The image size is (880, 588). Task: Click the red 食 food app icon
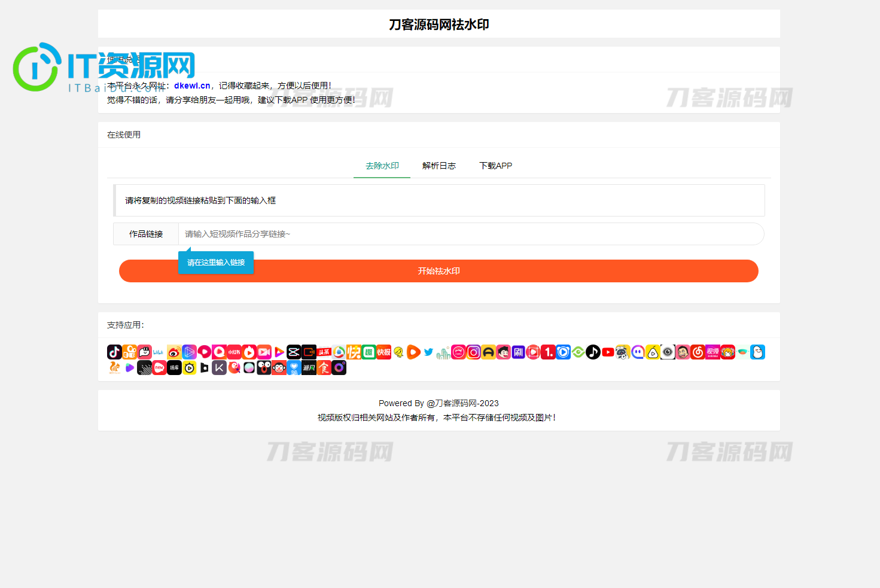pyautogui.click(x=324, y=367)
